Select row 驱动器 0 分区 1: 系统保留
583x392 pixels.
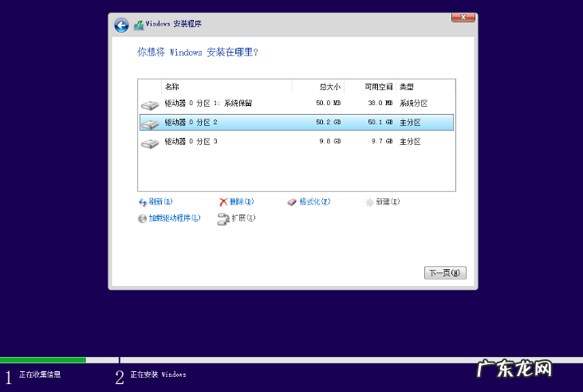(297, 104)
